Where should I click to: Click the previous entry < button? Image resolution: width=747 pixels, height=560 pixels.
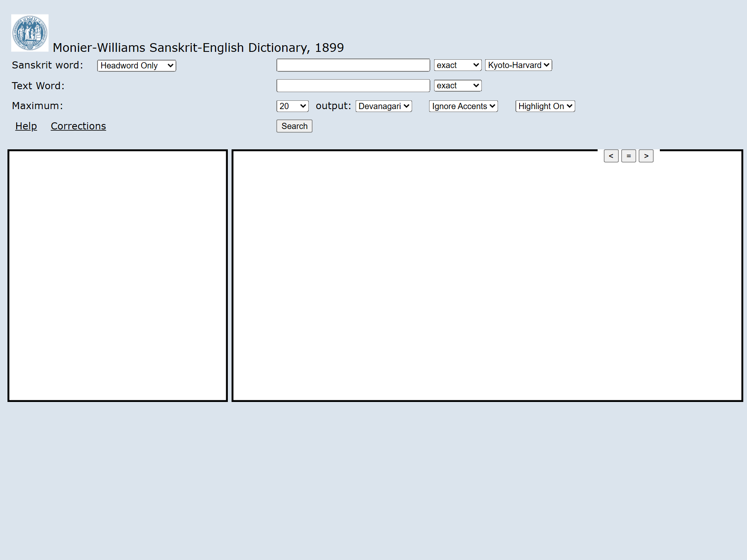611,156
